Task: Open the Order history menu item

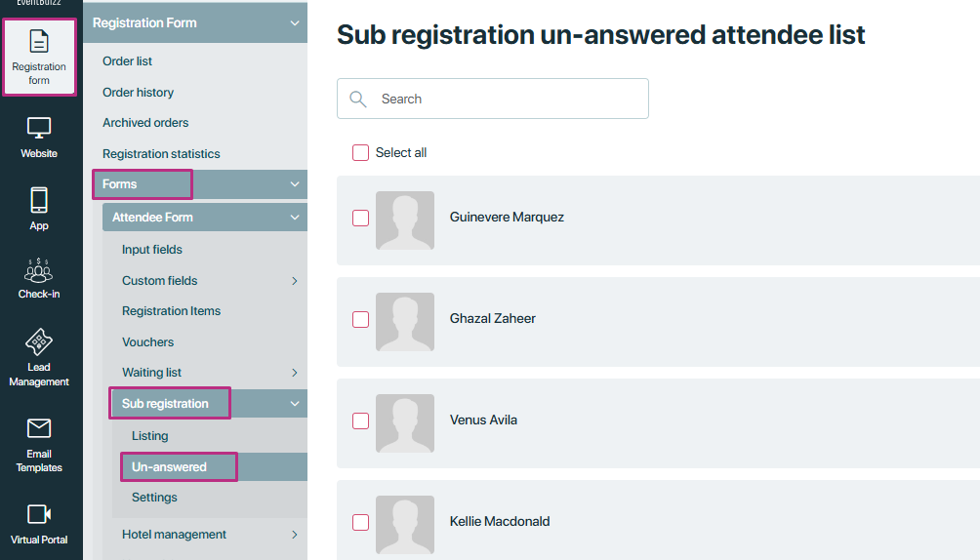Action: click(139, 93)
